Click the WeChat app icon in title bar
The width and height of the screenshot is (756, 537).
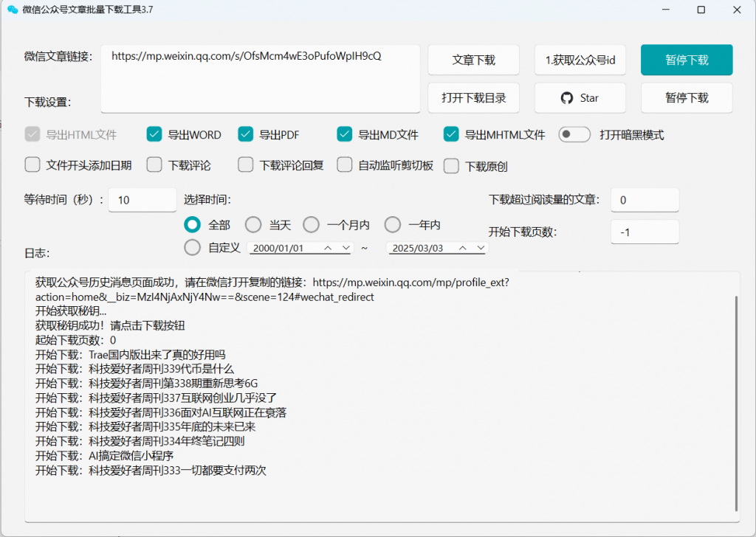(x=12, y=10)
